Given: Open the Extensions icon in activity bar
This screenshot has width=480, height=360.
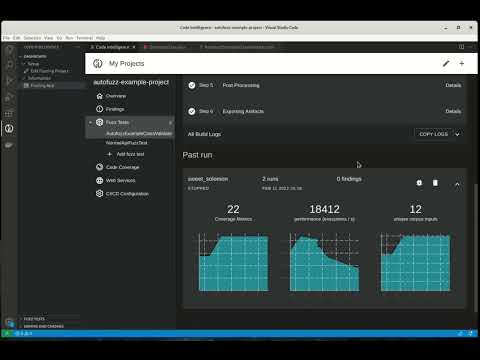Looking at the screenshot, I should tap(9, 113).
